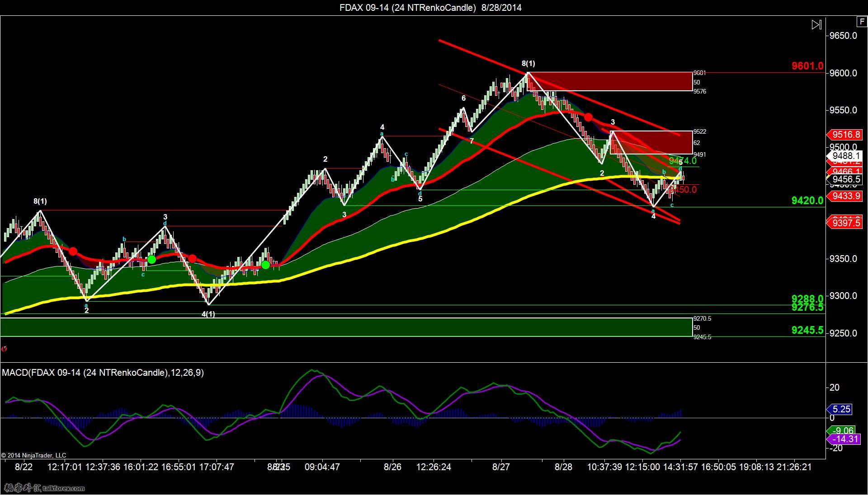This screenshot has height=495, width=868.
Task: Click the red signal dot near 16:55:01
Action: pos(192,259)
